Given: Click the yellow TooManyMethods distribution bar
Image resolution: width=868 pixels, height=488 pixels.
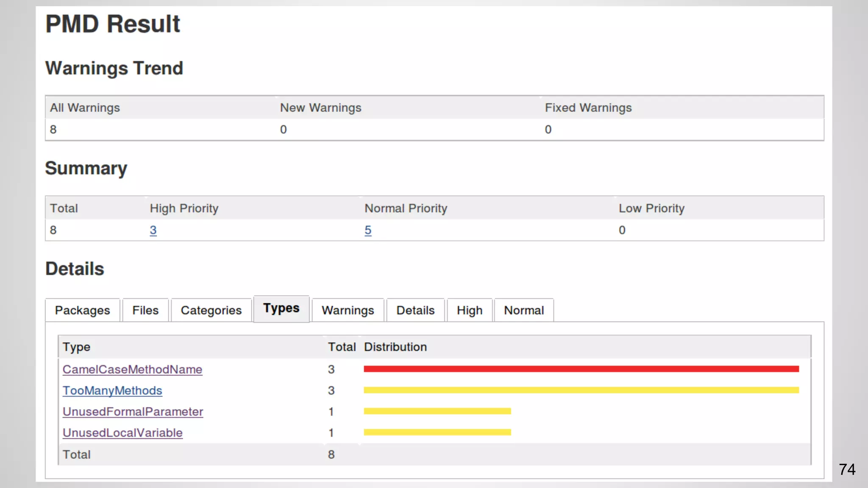Looking at the screenshot, I should (581, 390).
